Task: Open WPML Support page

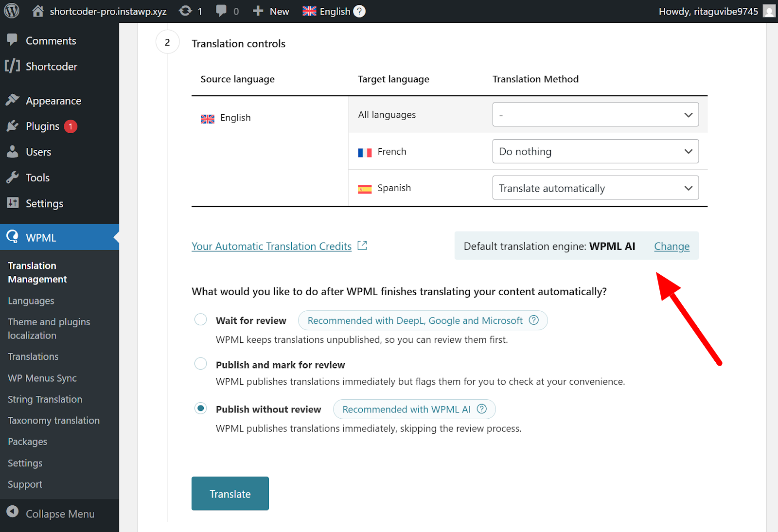Action: click(x=25, y=484)
